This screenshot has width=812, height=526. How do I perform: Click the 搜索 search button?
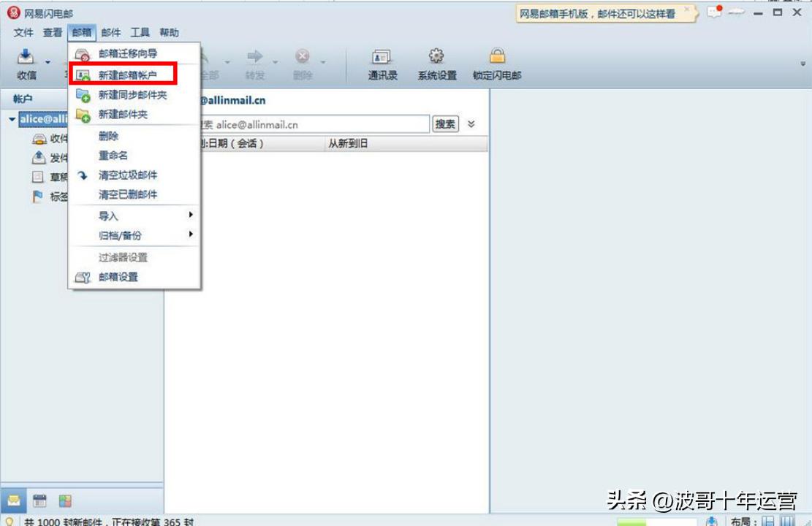tap(446, 124)
